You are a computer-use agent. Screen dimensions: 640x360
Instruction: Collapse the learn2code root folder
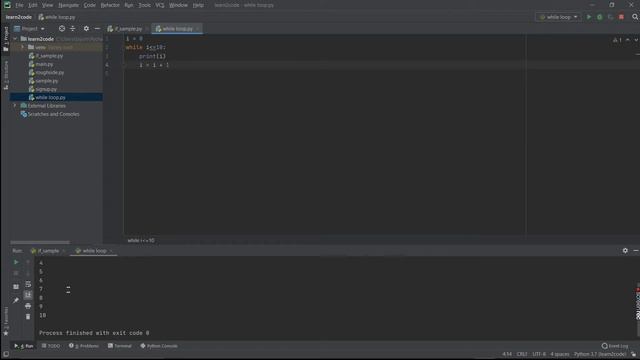point(15,39)
